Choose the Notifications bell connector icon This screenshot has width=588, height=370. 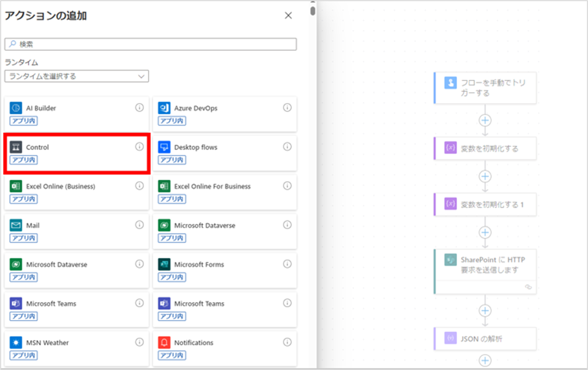(164, 343)
